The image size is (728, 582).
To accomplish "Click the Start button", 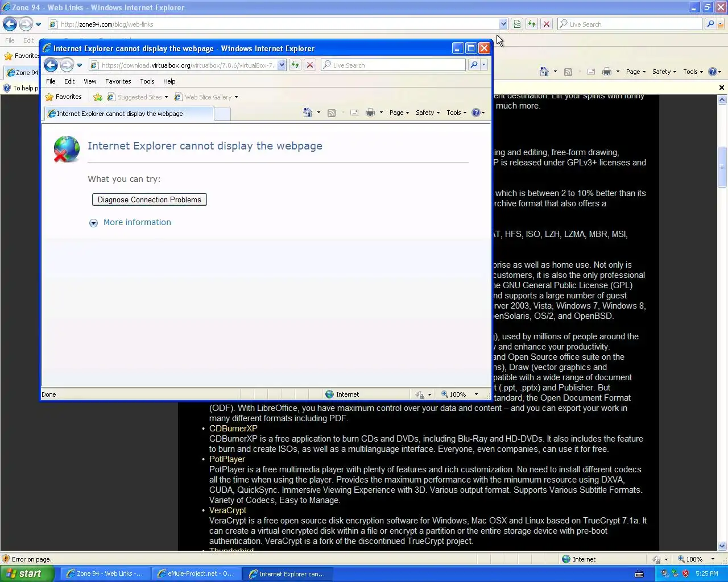I will click(27, 573).
